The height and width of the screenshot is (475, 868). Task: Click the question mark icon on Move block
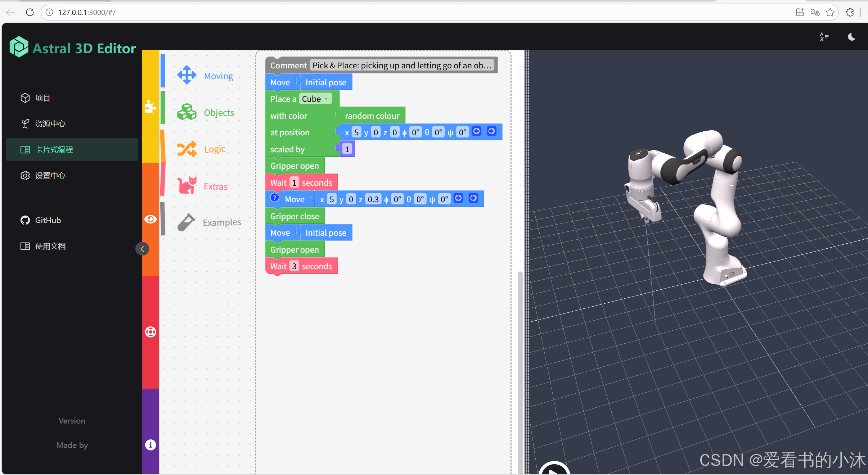[275, 198]
